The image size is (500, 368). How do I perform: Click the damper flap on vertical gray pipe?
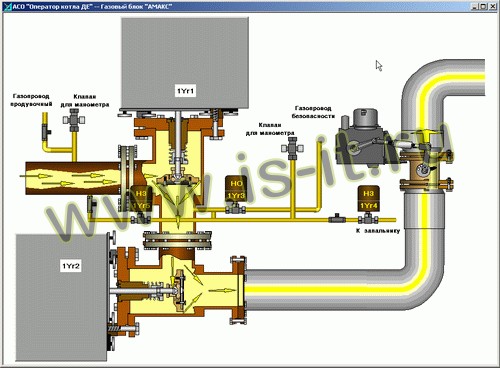coord(425,170)
